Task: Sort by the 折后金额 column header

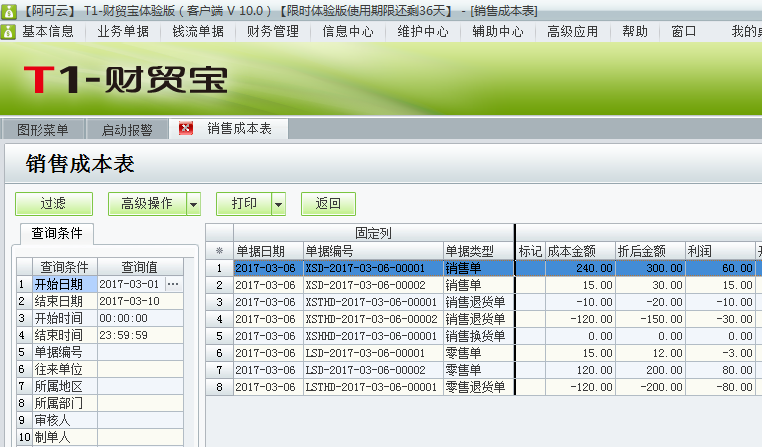Action: 650,251
